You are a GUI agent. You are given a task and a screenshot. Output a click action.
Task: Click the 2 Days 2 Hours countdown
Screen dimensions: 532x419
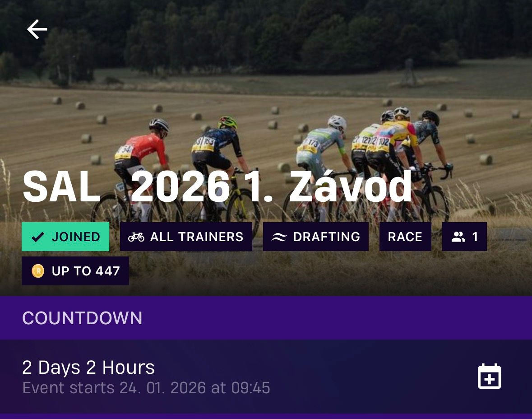[x=88, y=368]
